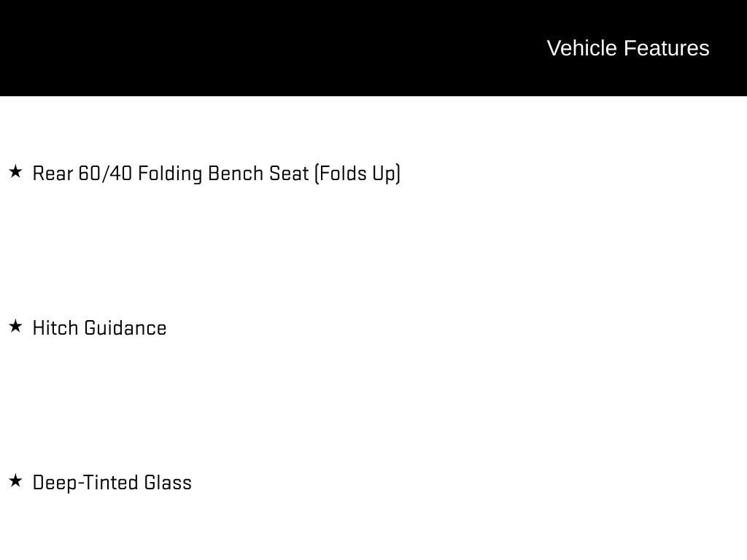Click the star bullet beside Rear 60/40 Folding Bench Seat
The image size is (747, 560).
click(x=15, y=172)
